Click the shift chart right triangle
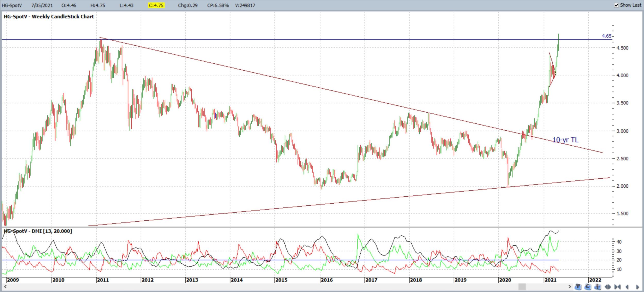This screenshot has width=644, height=292. coord(638,287)
